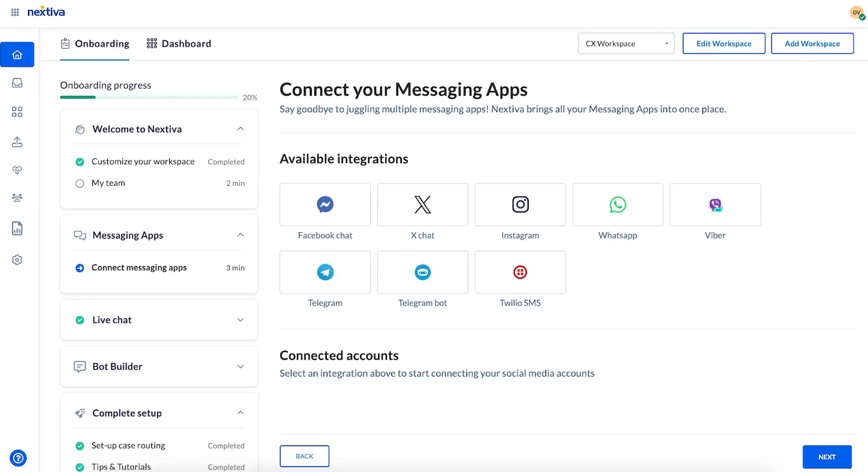The width and height of the screenshot is (868, 472).
Task: Click the 20% progress label
Action: [250, 98]
